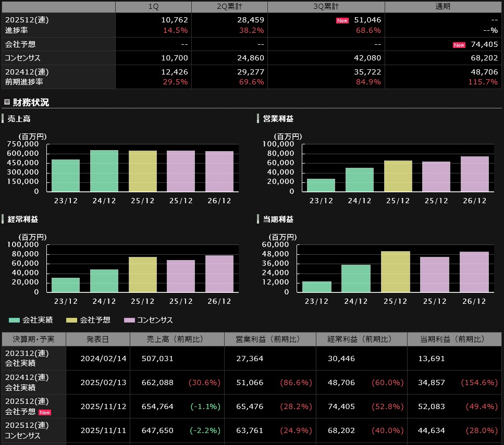Click the square icon beside 財務状況 heading
Image resolution: width=504 pixels, height=445 pixels.
point(7,102)
